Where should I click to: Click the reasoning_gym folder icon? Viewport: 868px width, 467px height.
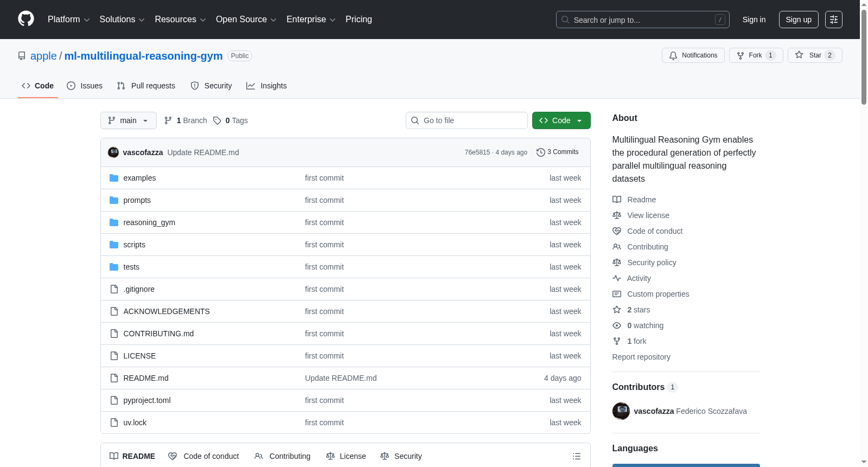click(x=114, y=222)
